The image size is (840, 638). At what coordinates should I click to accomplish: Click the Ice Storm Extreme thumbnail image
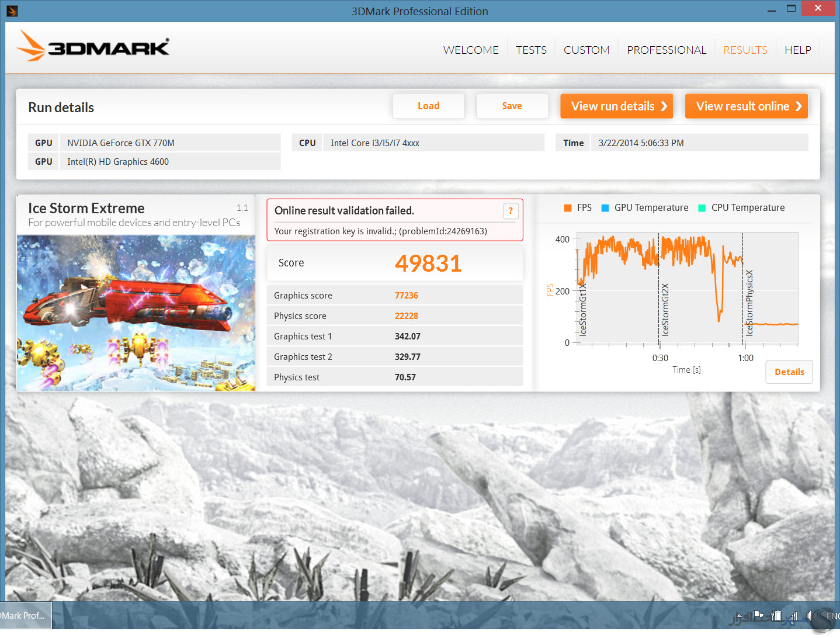pyautogui.click(x=136, y=313)
